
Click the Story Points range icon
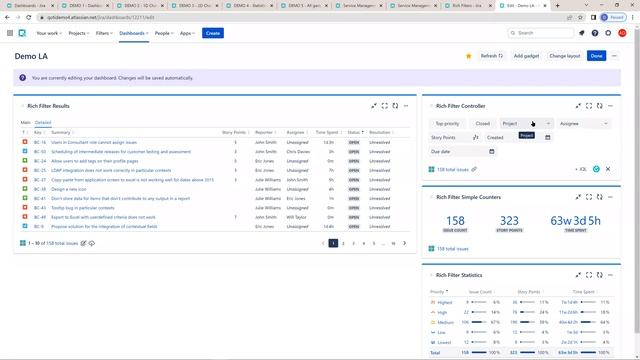click(x=476, y=138)
